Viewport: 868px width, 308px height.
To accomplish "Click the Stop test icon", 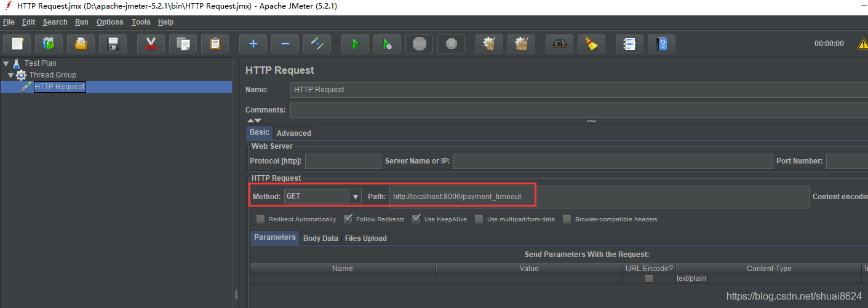I will coord(419,44).
